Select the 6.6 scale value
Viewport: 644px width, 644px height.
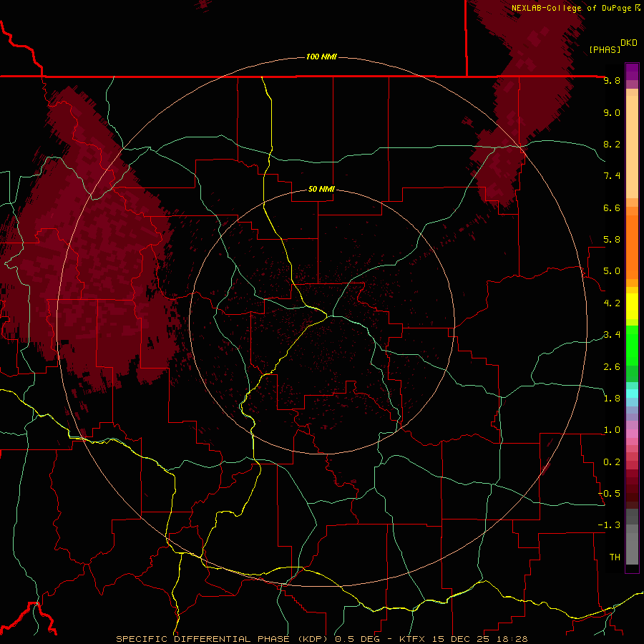pos(612,208)
